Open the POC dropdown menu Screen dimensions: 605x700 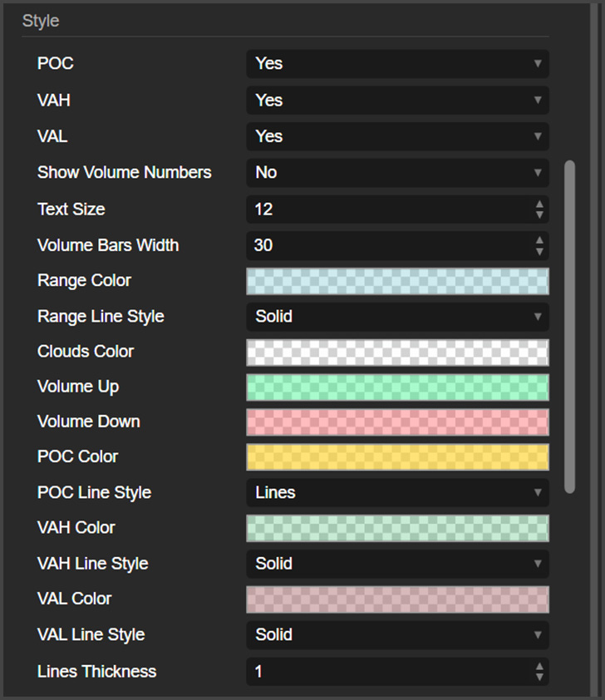[x=397, y=64]
